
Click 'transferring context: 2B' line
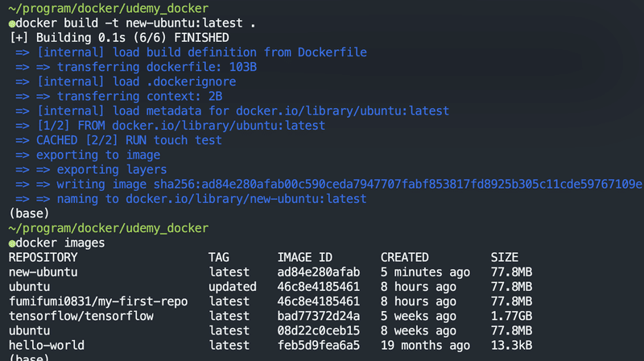118,96
